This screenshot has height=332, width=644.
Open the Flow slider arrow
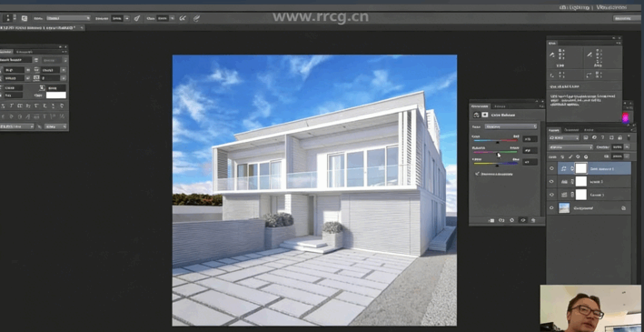coord(172,18)
